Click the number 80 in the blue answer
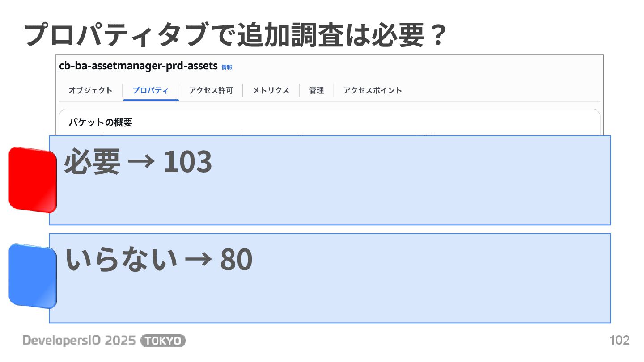 (236, 260)
